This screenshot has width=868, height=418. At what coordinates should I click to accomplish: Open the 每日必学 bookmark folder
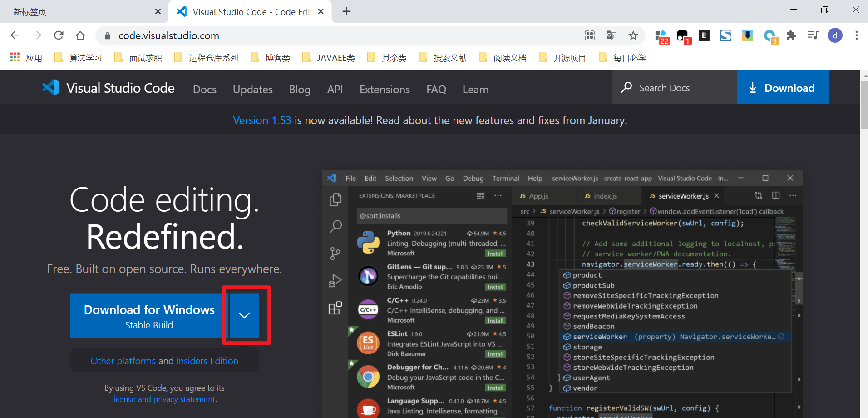pos(622,58)
